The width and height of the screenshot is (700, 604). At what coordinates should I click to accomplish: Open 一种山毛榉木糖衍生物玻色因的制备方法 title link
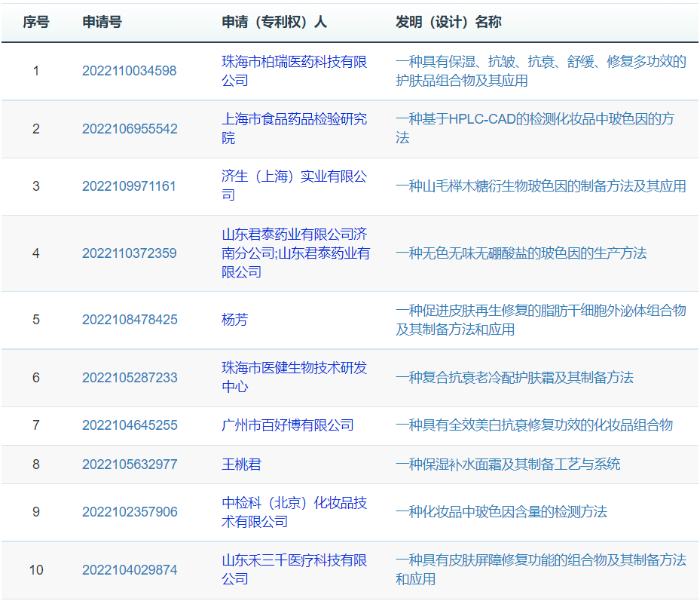[540, 186]
